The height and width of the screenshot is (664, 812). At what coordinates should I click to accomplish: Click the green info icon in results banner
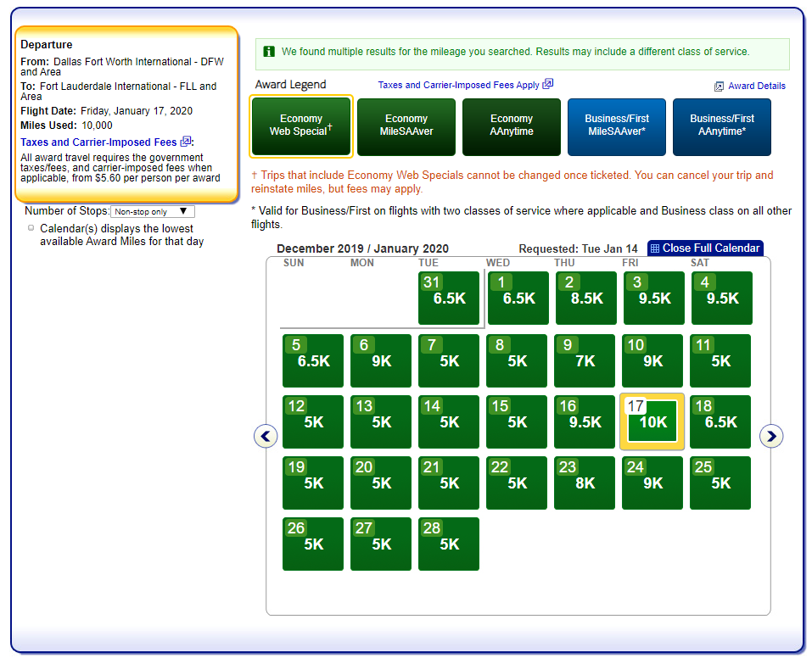tap(269, 52)
